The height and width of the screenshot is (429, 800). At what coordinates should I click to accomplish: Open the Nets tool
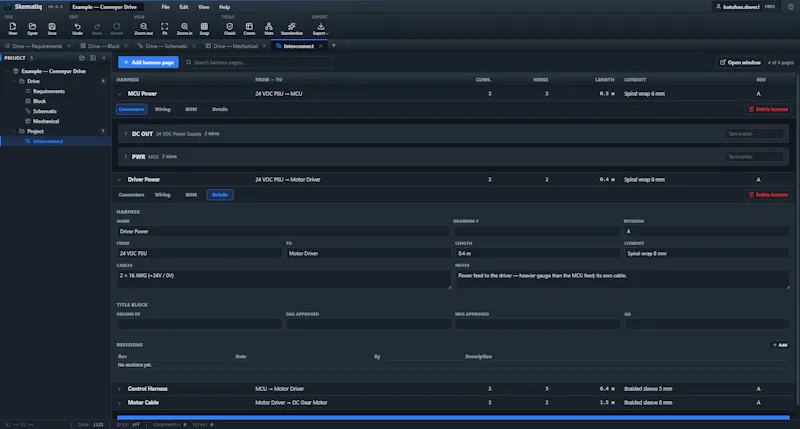point(268,29)
